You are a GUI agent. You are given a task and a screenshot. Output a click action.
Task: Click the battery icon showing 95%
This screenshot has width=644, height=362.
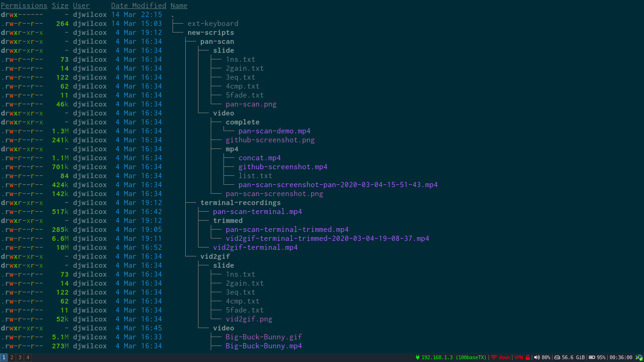tap(592, 357)
